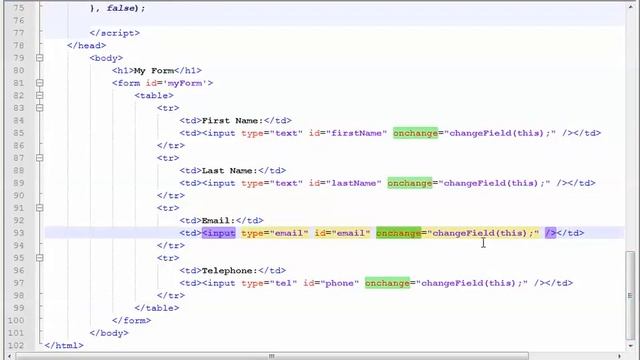Click the vertical scrollbar thumb
This screenshot has height=360, width=640.
click(630, 295)
